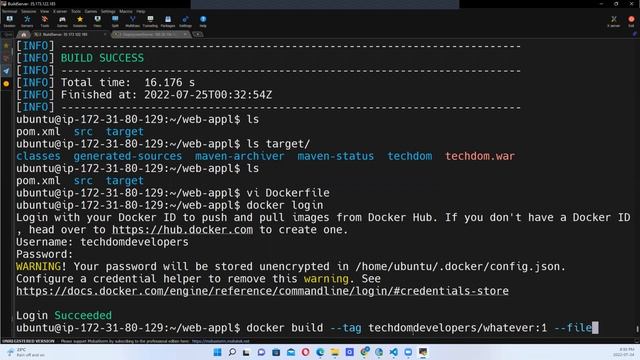Click the 'maven-status' directory name
The width and height of the screenshot is (640, 360).
[x=336, y=156]
